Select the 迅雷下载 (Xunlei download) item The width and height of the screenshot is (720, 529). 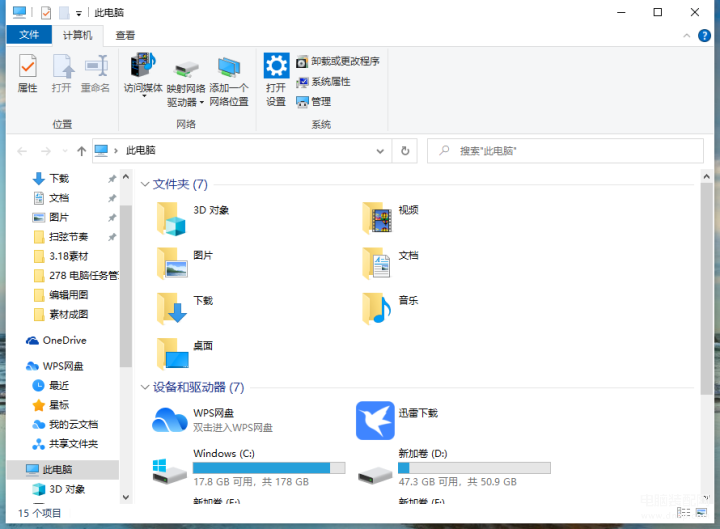397,421
